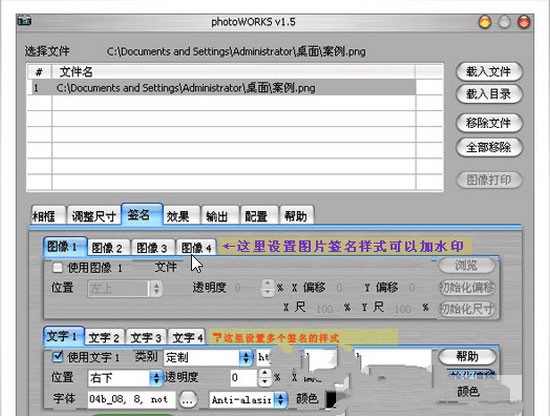Select the 文字 1 sub-tab
Image resolution: width=550 pixels, height=416 pixels.
pos(64,336)
